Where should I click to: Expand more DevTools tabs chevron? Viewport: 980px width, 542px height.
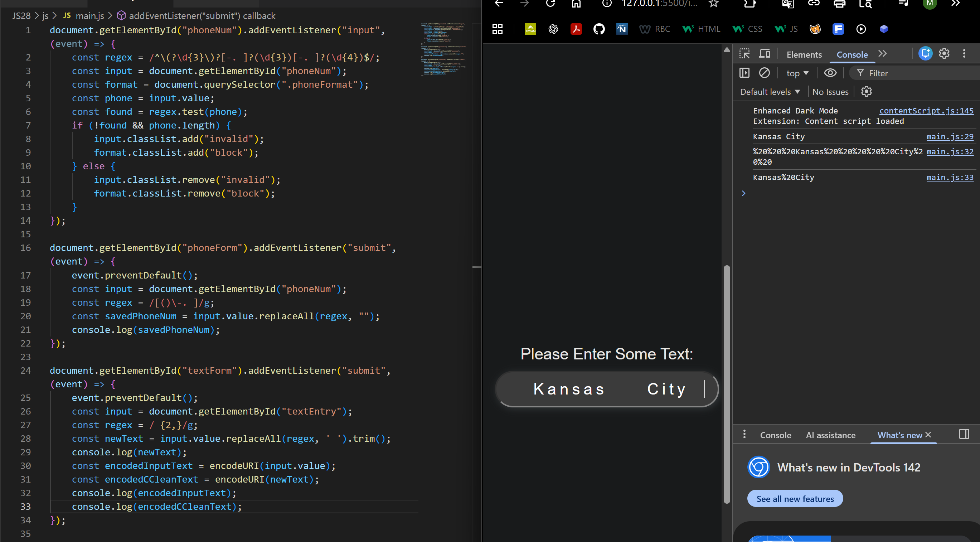click(883, 54)
